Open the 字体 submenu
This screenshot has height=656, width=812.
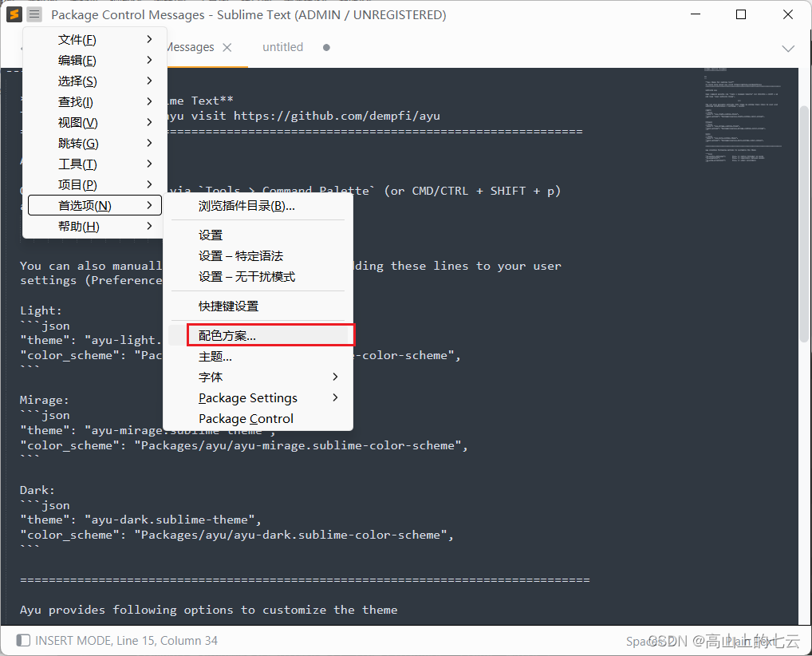(258, 377)
